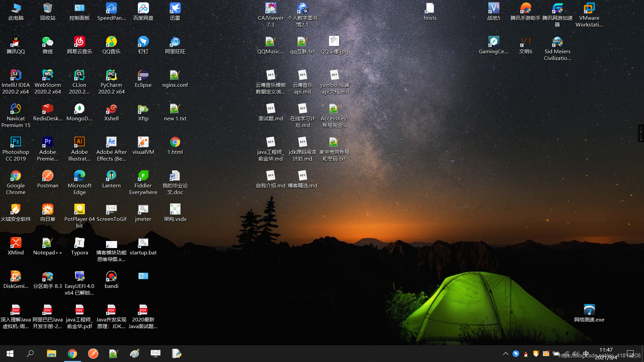
Task: Click the nginx.conf file icon
Action: tap(175, 75)
